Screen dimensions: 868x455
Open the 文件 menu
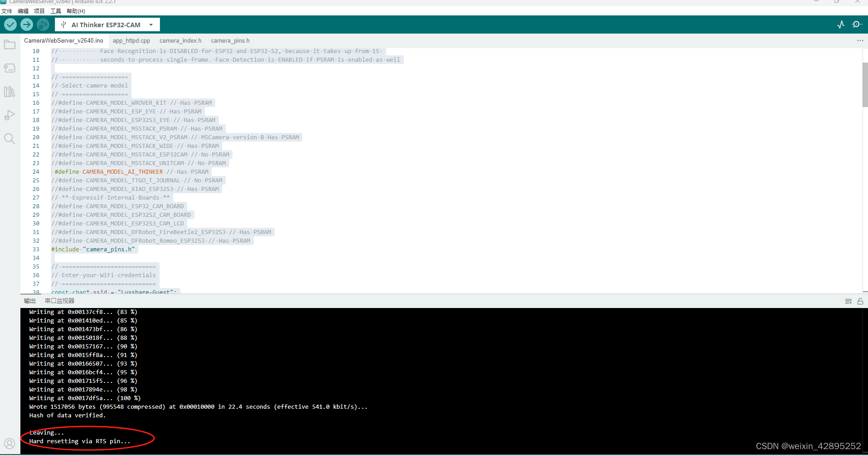pyautogui.click(x=6, y=11)
